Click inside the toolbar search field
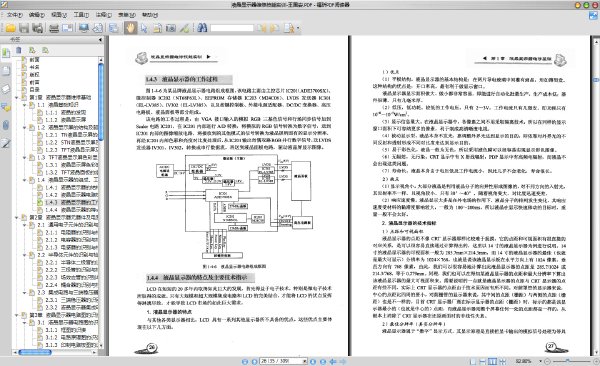The height and width of the screenshot is (366, 600). pyautogui.click(x=232, y=28)
